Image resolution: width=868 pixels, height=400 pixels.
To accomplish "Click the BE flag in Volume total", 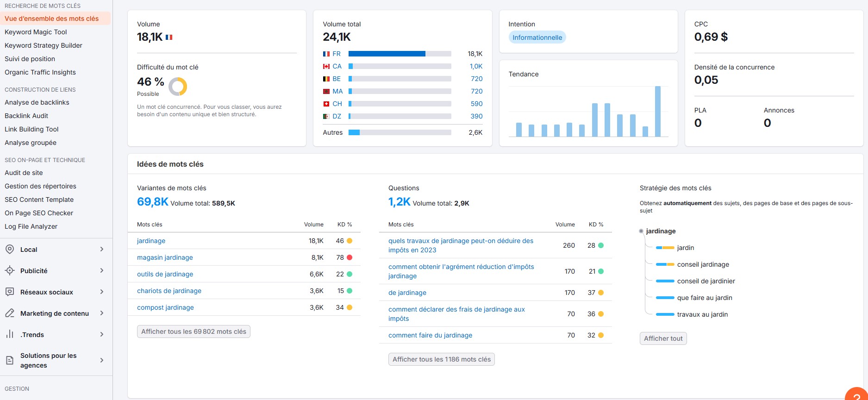I will [x=326, y=79].
